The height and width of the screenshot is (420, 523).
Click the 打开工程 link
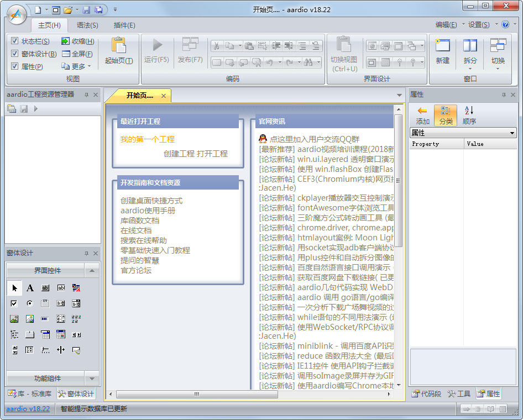click(212, 154)
